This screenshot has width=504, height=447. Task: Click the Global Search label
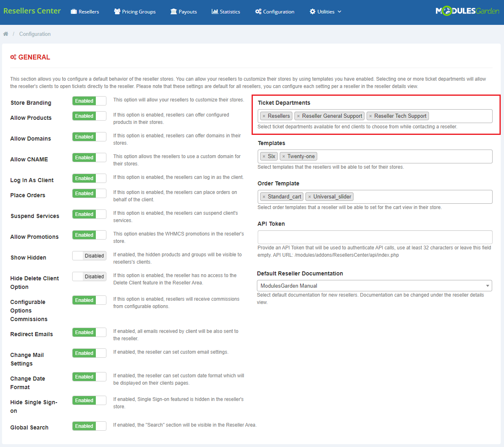tap(29, 427)
